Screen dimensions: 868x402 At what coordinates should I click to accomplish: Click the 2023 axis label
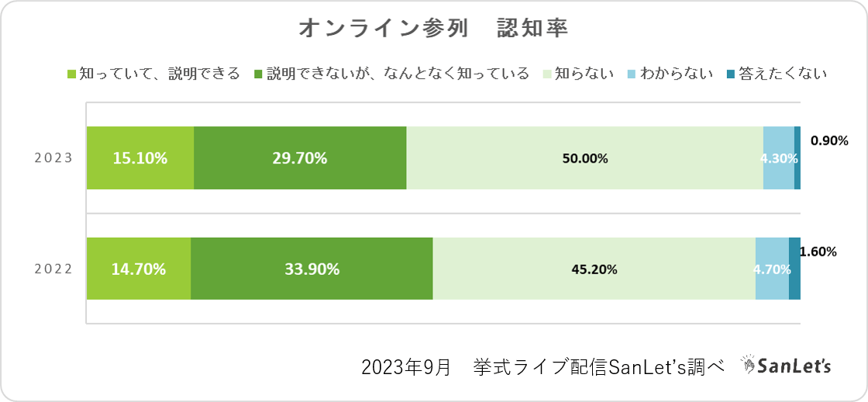(53, 158)
